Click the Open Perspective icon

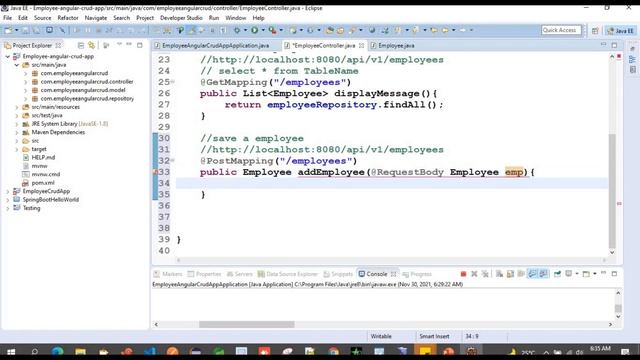(595, 31)
